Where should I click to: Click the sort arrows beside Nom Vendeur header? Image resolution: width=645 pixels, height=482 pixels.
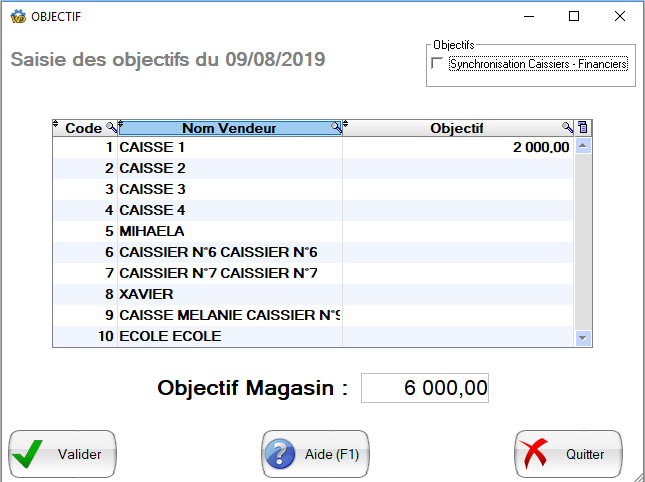(x=120, y=126)
